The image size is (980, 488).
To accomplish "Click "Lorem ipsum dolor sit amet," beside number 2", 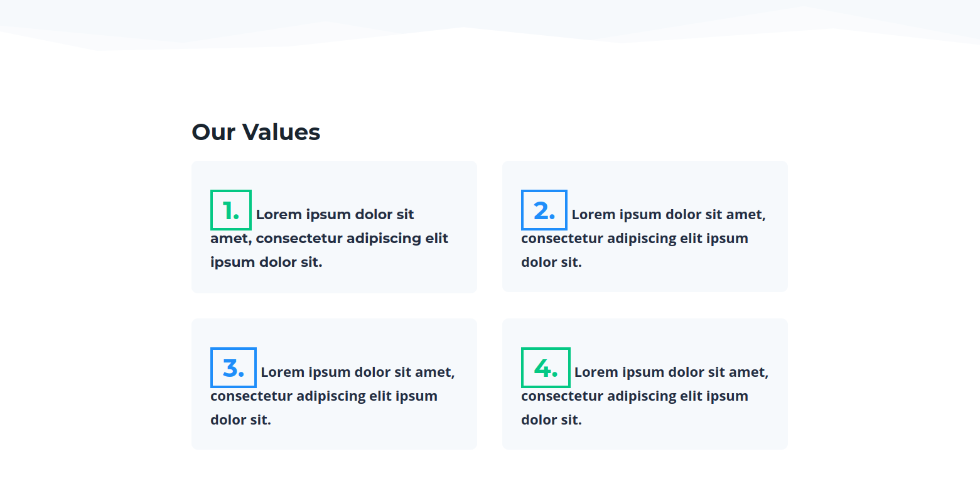I will pyautogui.click(x=669, y=215).
